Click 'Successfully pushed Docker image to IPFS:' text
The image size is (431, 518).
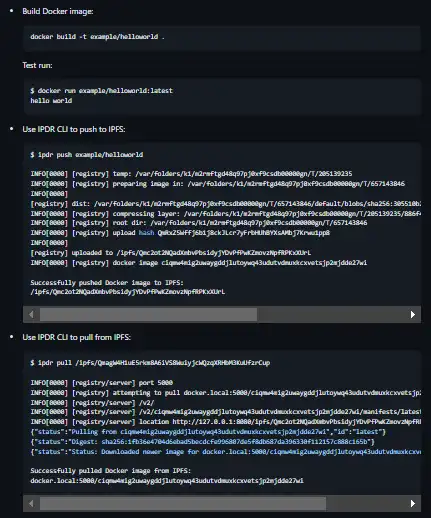click(x=107, y=283)
